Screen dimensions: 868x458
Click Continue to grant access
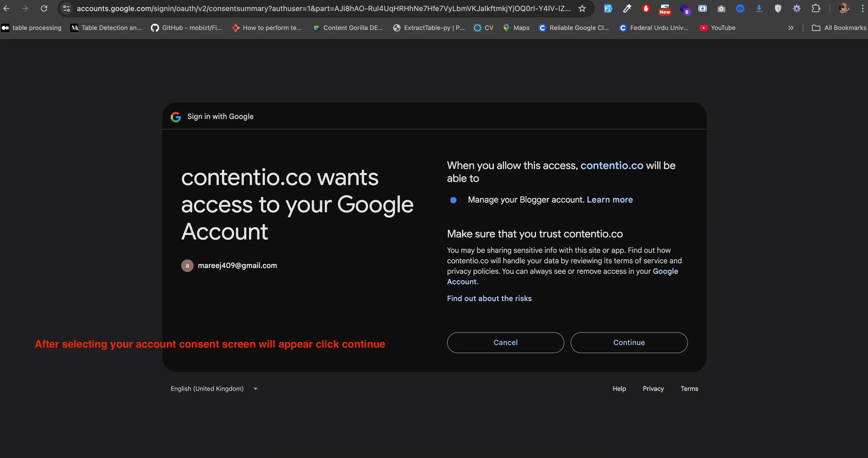(x=629, y=343)
